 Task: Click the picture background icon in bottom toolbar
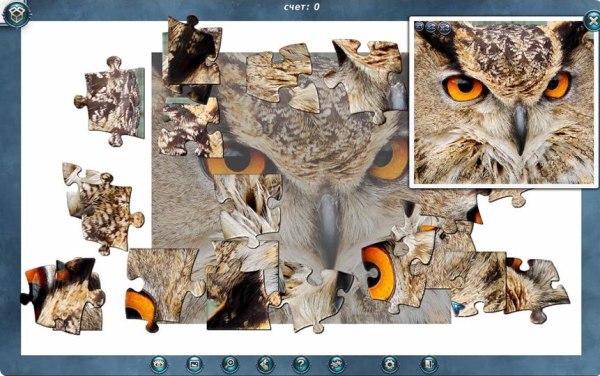click(x=194, y=364)
